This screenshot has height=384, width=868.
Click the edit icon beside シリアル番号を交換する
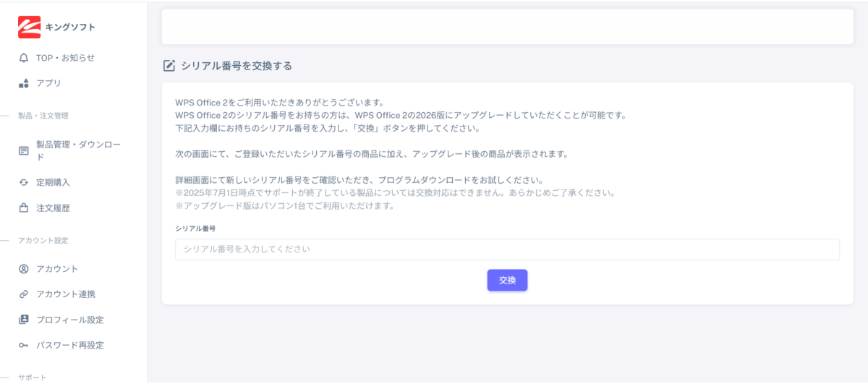[x=169, y=66]
